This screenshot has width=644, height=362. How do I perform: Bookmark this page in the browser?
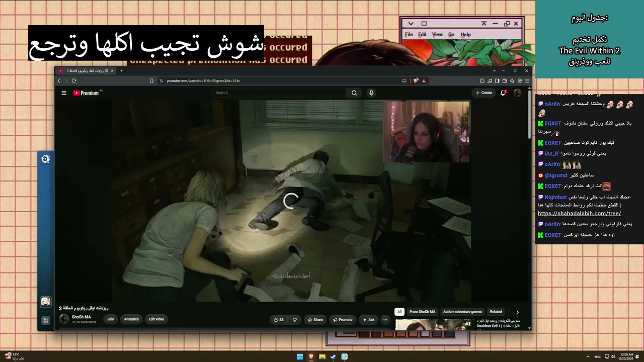tap(151, 80)
